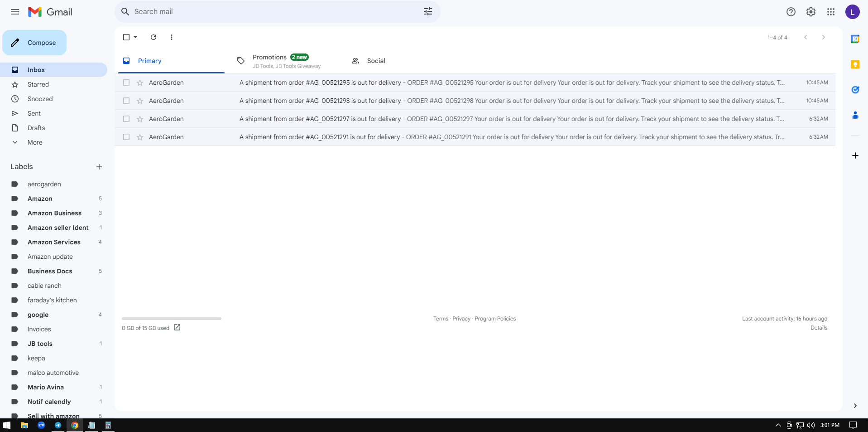868x432 pixels.
Task: Open Windows Start menu
Action: point(7,425)
